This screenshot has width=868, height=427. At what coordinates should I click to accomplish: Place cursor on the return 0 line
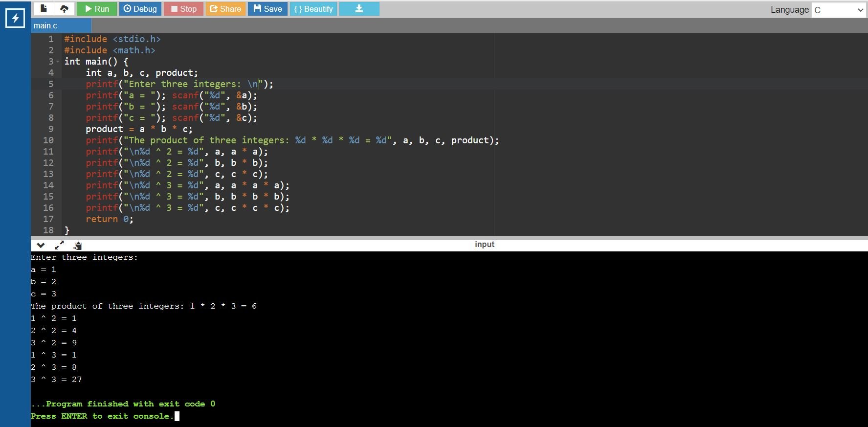coord(110,219)
